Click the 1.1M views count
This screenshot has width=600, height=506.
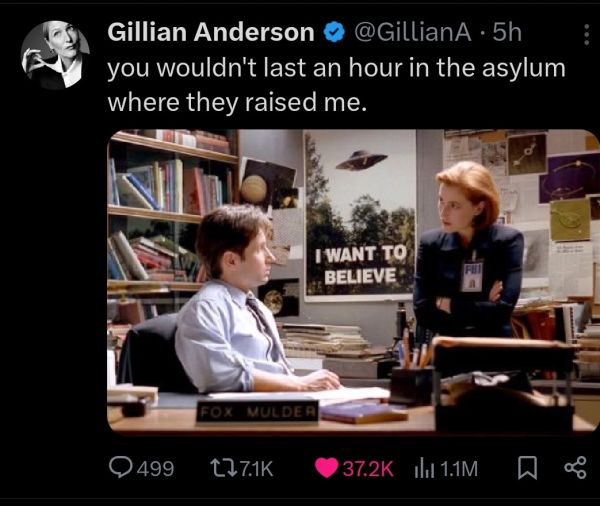(459, 468)
